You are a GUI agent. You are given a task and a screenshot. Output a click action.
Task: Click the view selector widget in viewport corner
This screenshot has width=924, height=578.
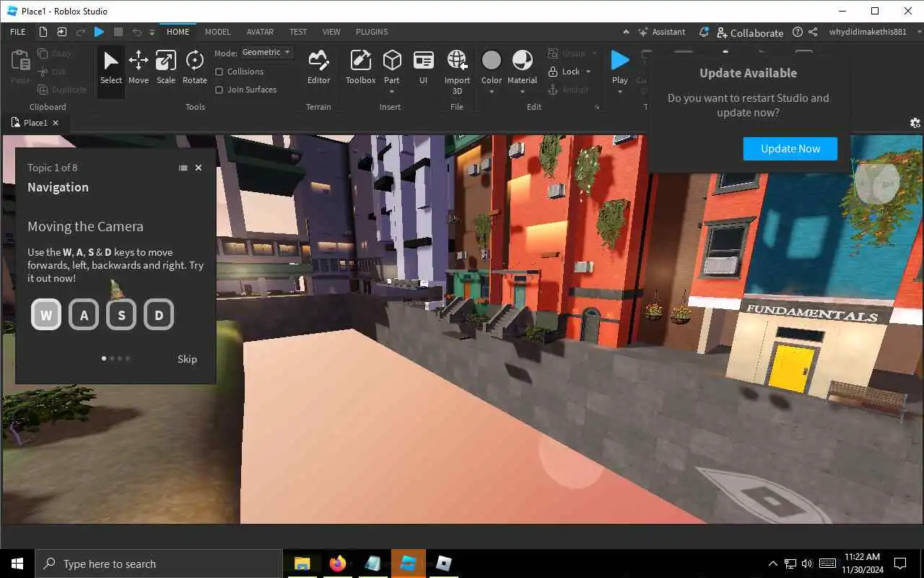877,184
